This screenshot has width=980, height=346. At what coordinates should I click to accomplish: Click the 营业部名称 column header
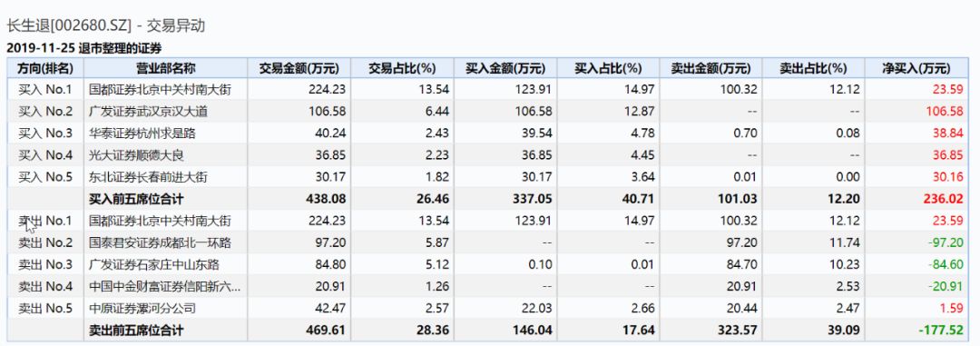[x=167, y=68]
